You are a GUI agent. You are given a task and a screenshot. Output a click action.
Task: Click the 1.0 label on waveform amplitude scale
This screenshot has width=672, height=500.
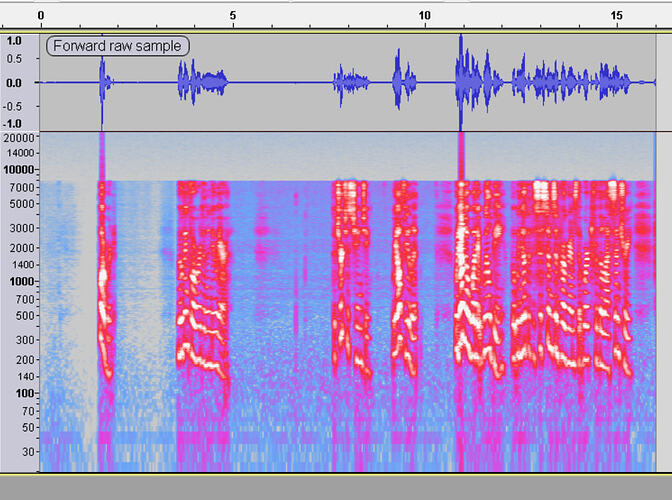coord(14,42)
